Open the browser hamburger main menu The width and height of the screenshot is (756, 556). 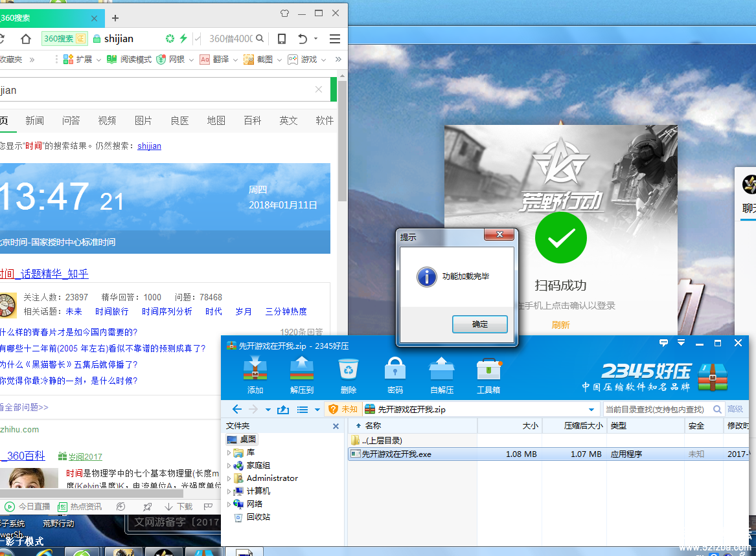pyautogui.click(x=335, y=39)
